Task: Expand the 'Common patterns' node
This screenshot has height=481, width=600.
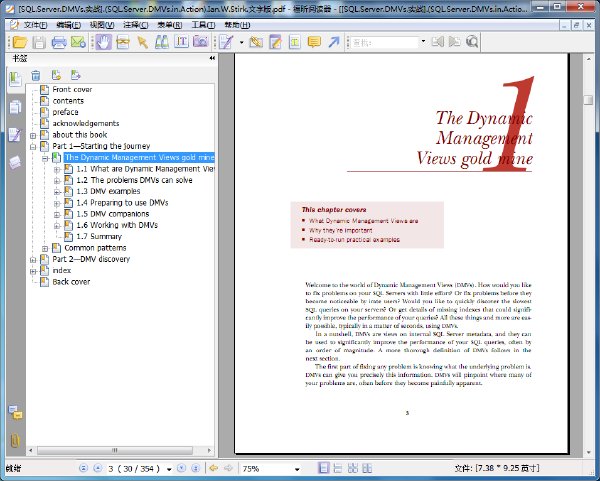Action: [45, 248]
